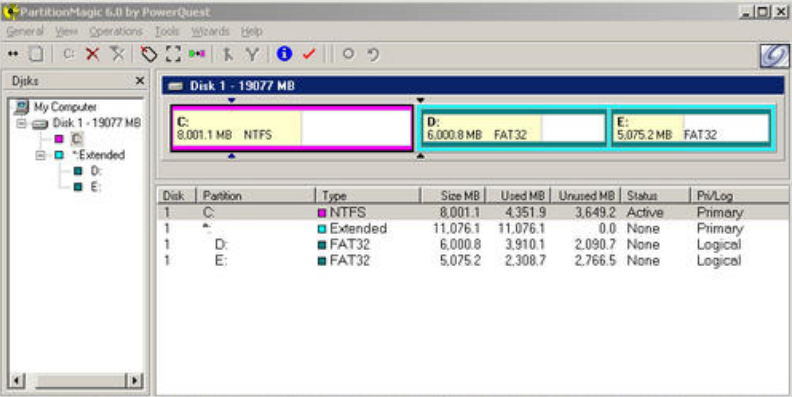Click the grayed Merge partitions toolbar icon
The height and width of the screenshot is (397, 792).
[228, 54]
